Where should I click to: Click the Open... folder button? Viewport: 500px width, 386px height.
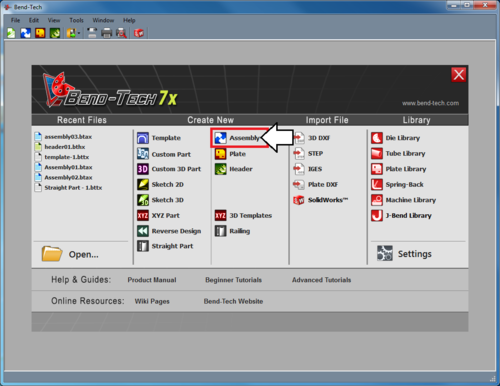(70, 254)
